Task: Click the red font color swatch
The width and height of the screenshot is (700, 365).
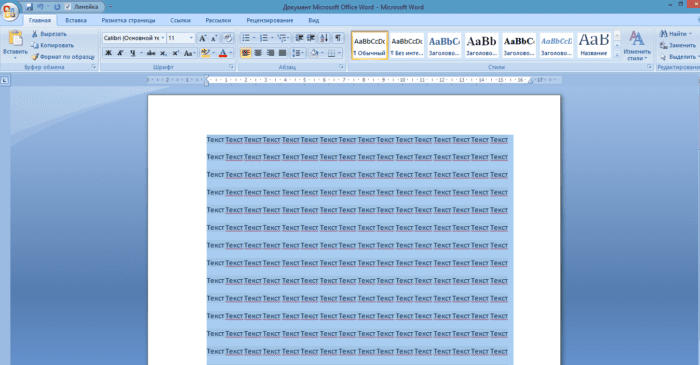Action: [223, 53]
